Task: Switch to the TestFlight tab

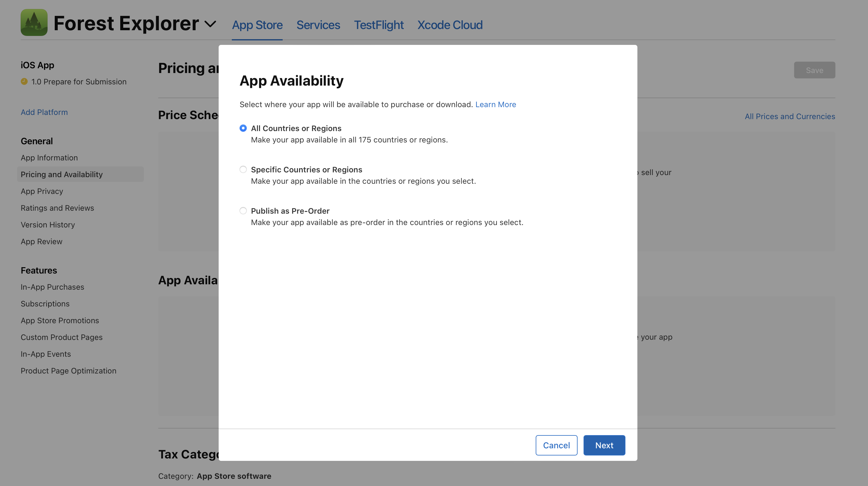Action: (x=378, y=25)
